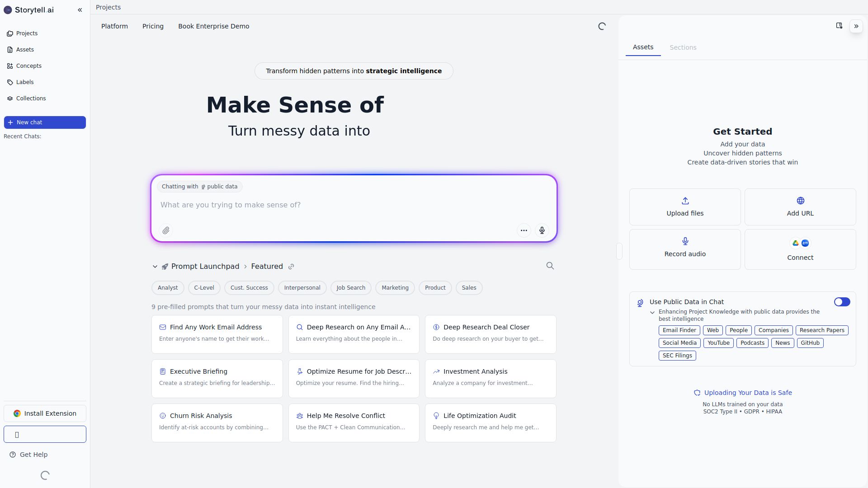Collapse the Prompt Launchpad section

[155, 266]
